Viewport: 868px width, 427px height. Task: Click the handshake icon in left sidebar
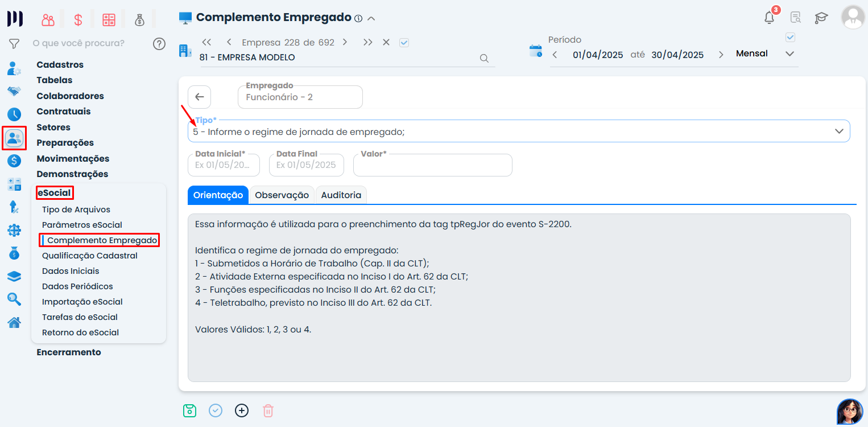(14, 91)
